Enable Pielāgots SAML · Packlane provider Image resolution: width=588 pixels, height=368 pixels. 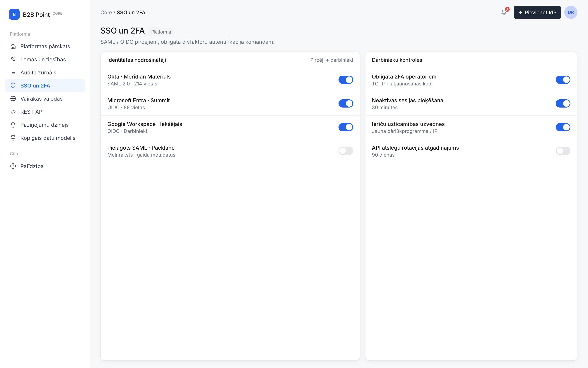point(345,151)
